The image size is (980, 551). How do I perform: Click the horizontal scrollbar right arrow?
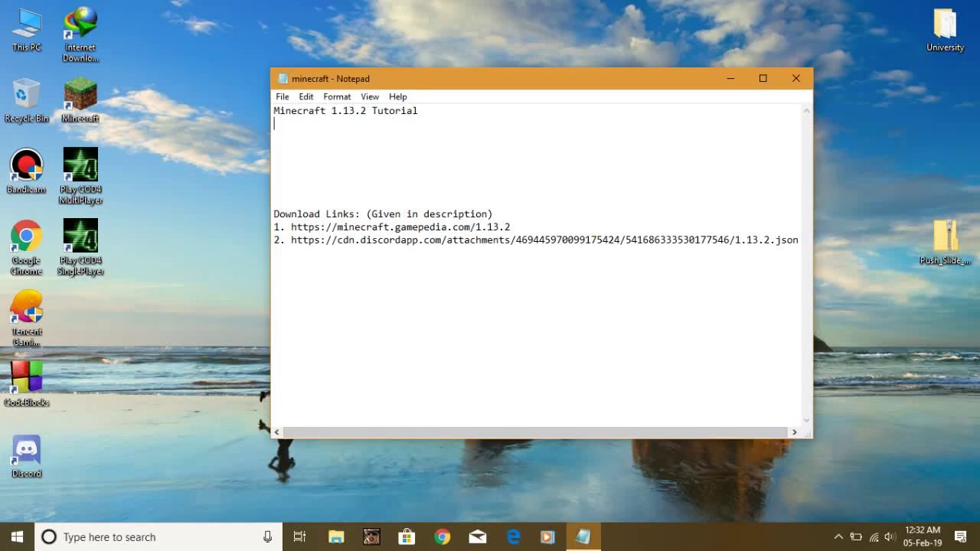(x=794, y=432)
